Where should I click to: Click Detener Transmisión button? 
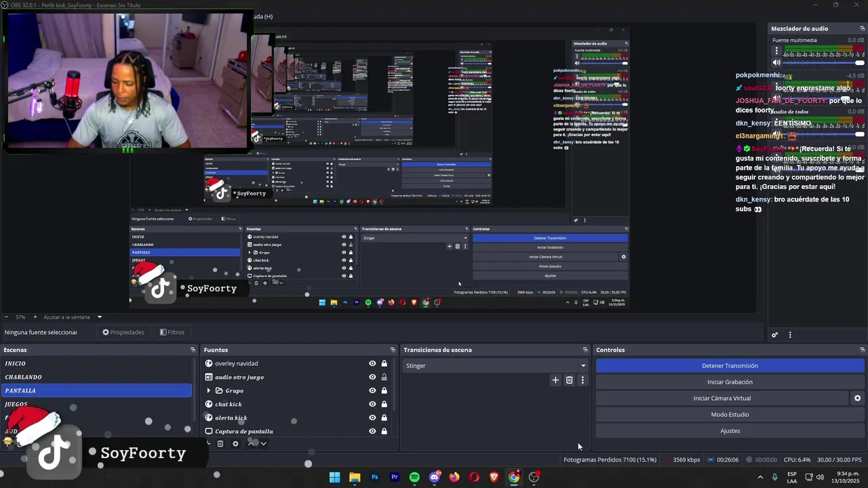tap(730, 365)
